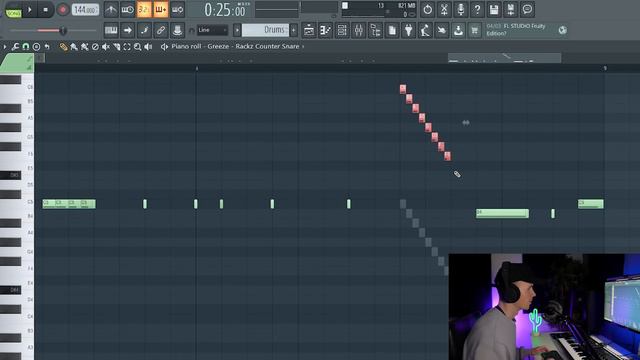Select the Delete tool
The height and width of the screenshot is (360, 640).
pyautogui.click(x=95, y=47)
